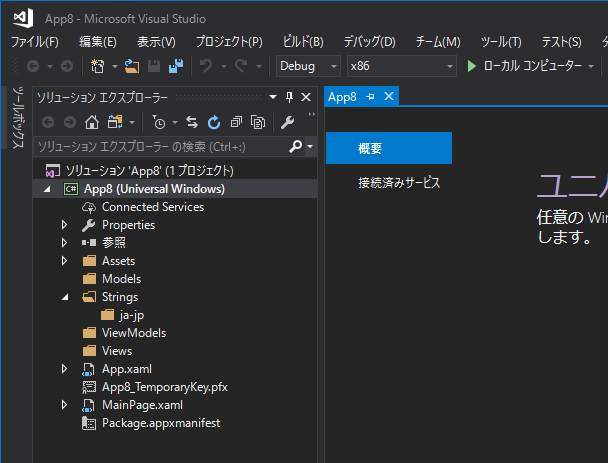Switch views with the Solution Explorer views icon

point(115,123)
